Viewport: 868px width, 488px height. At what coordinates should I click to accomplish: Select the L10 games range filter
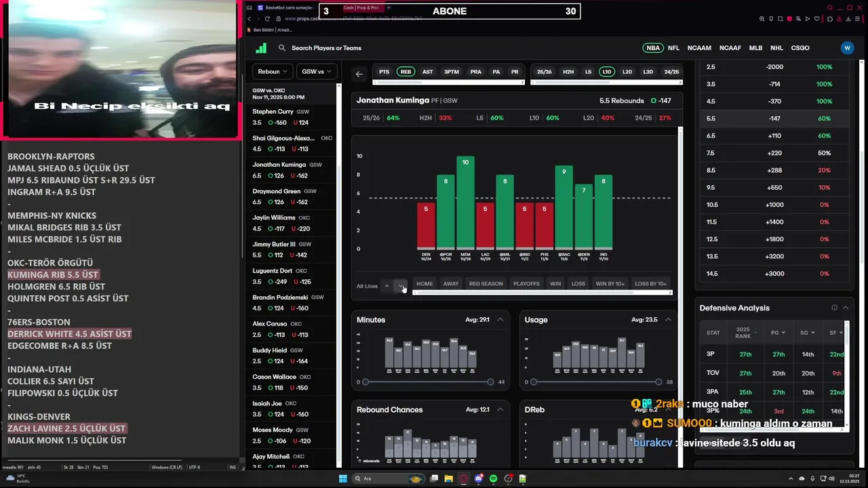tap(607, 72)
